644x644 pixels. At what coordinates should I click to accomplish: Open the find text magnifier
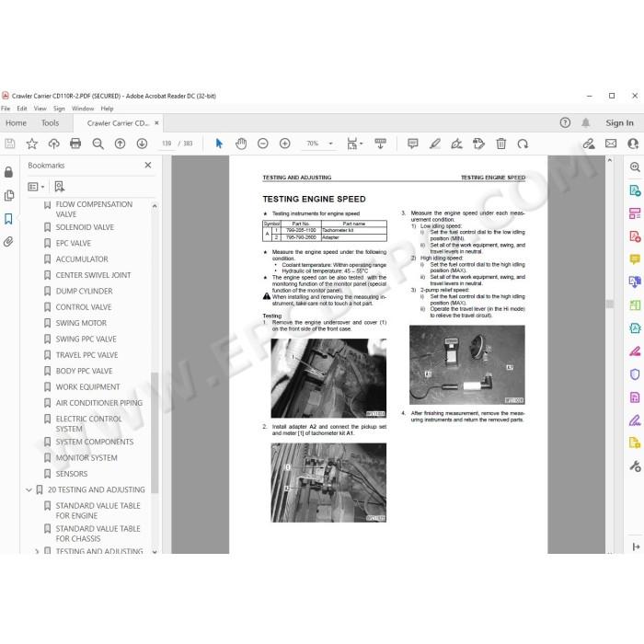98,144
